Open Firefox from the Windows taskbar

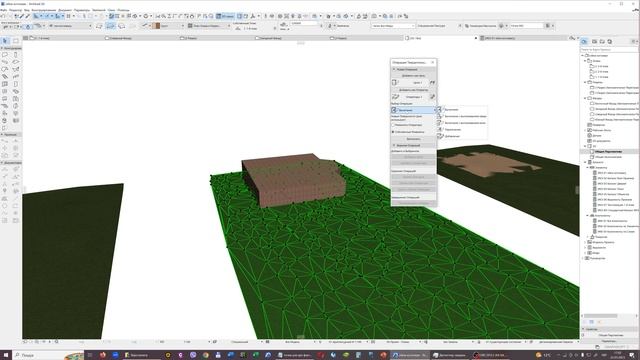[x=102, y=355]
